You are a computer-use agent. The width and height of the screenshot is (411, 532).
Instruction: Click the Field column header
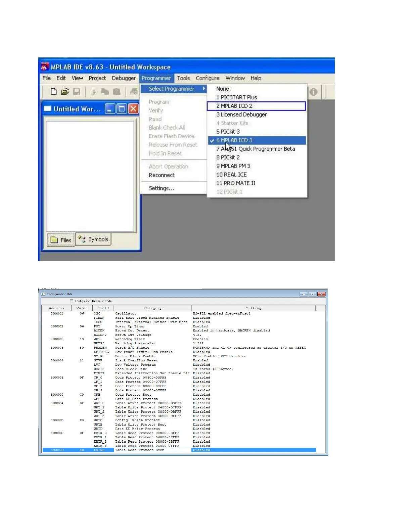click(103, 308)
